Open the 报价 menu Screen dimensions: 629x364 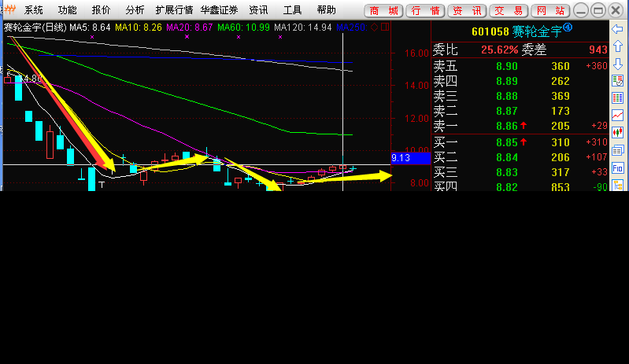click(101, 10)
